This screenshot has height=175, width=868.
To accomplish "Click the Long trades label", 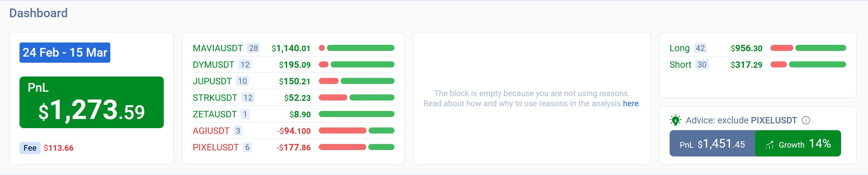I will (679, 48).
